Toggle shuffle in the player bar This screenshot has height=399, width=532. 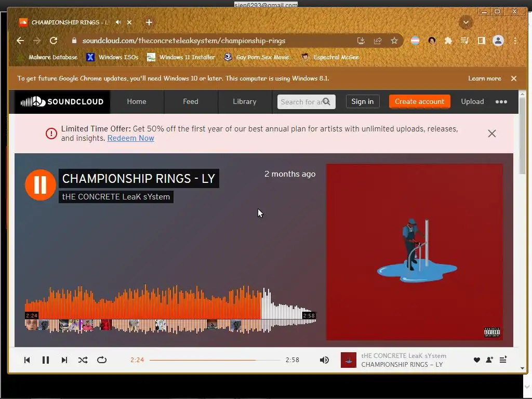[83, 360]
